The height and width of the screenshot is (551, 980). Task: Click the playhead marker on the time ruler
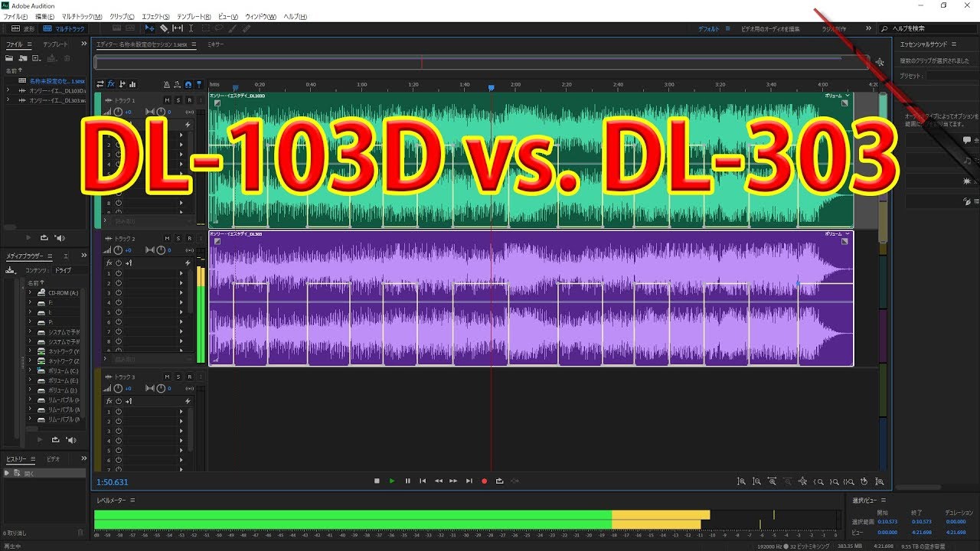491,88
